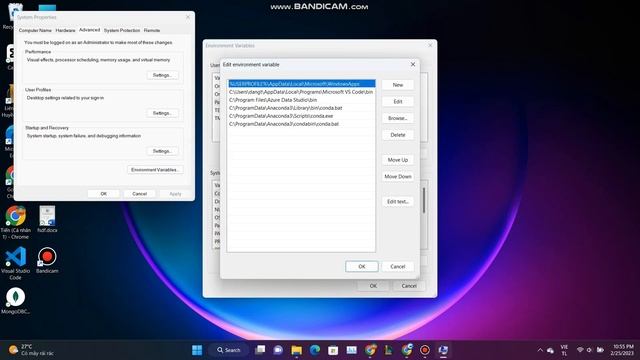Open Visual Studio Code desktop shortcut
This screenshot has height=360, width=640.
pos(16,263)
